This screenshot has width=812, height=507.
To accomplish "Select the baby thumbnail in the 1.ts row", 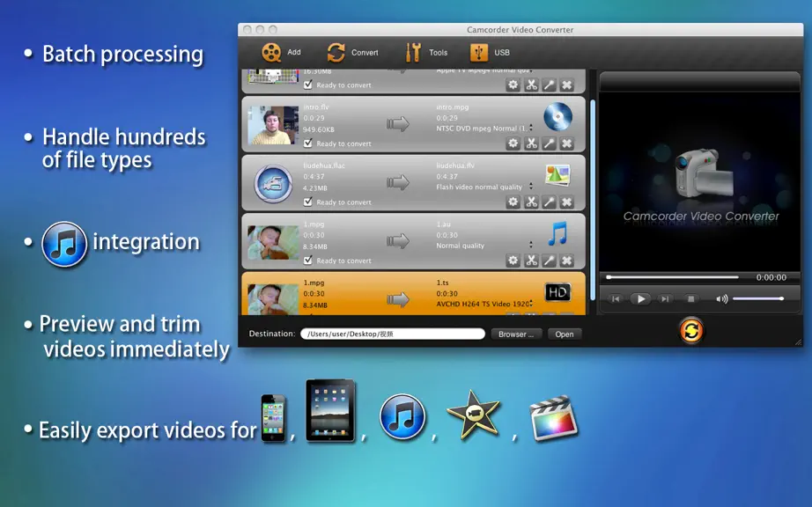I will 273,299.
